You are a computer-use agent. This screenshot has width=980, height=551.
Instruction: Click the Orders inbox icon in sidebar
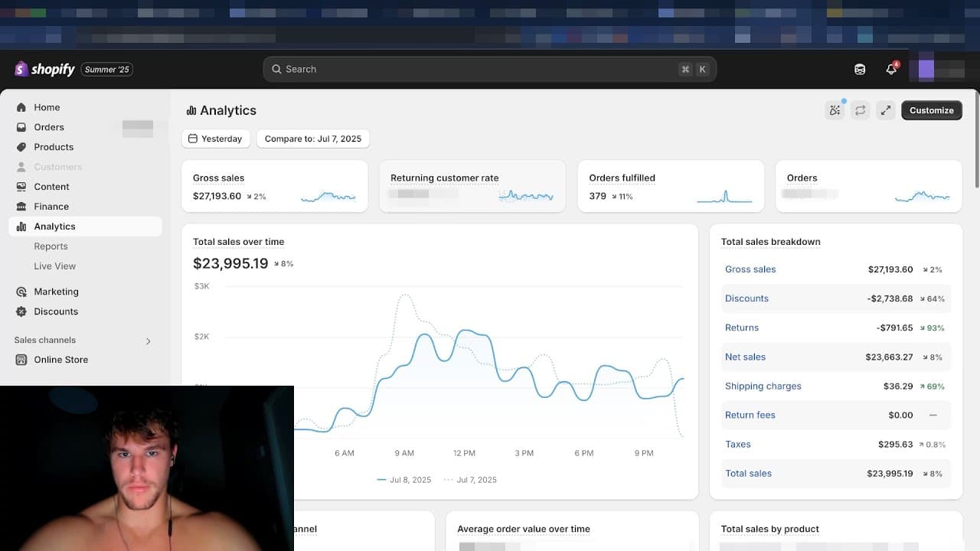pos(21,128)
